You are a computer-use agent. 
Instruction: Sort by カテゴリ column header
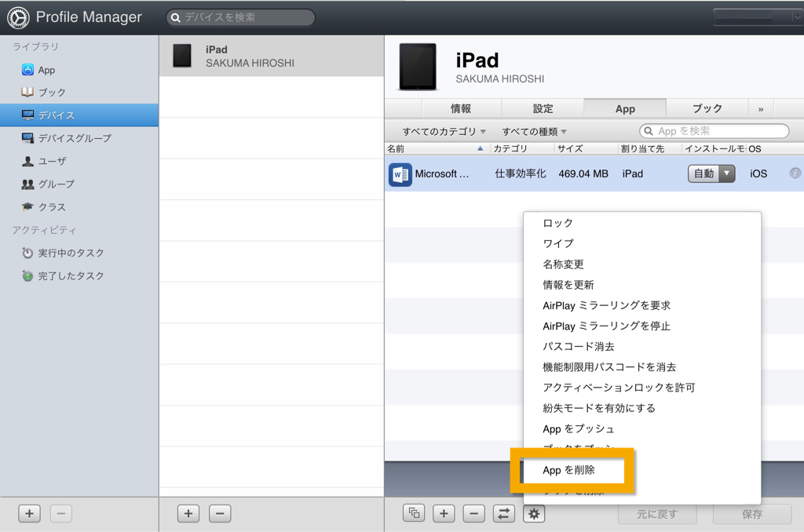point(521,148)
